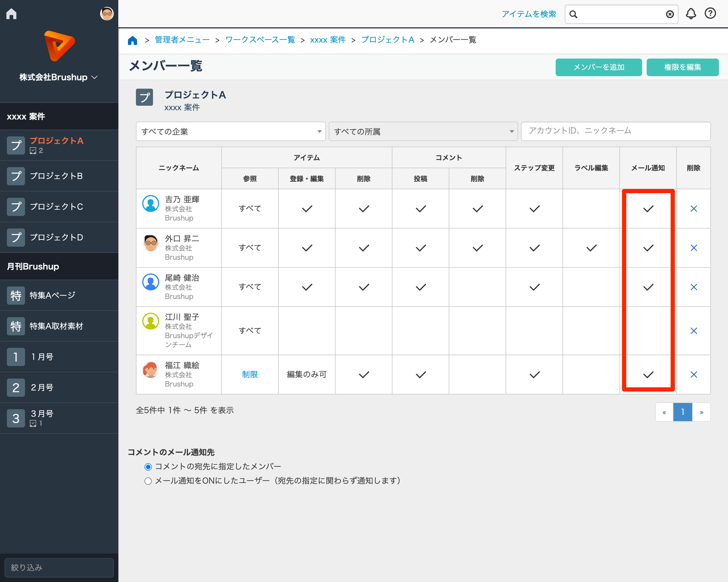Click the メンバーを追加 button

(x=598, y=67)
